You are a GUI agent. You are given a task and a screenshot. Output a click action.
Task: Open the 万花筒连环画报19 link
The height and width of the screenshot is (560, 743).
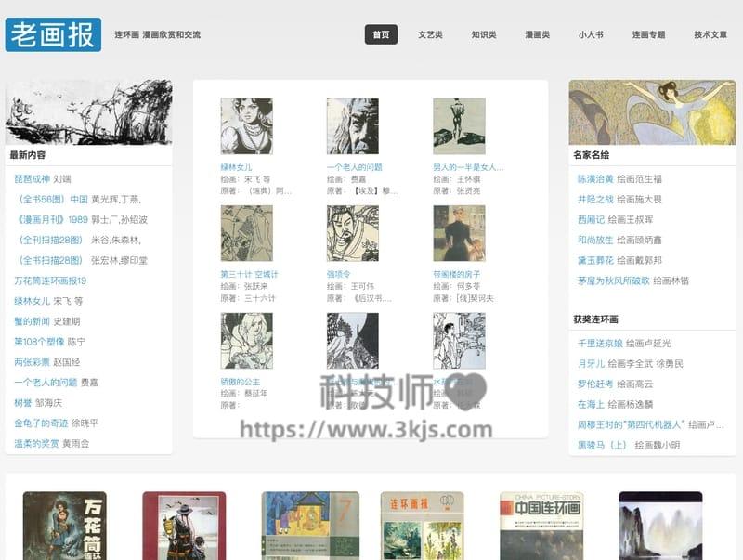50,281
